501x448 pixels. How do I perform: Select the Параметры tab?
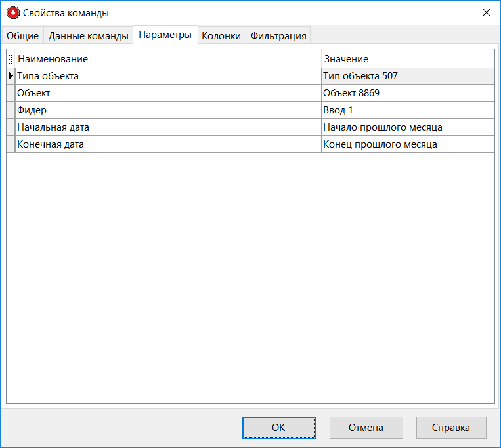pos(165,35)
